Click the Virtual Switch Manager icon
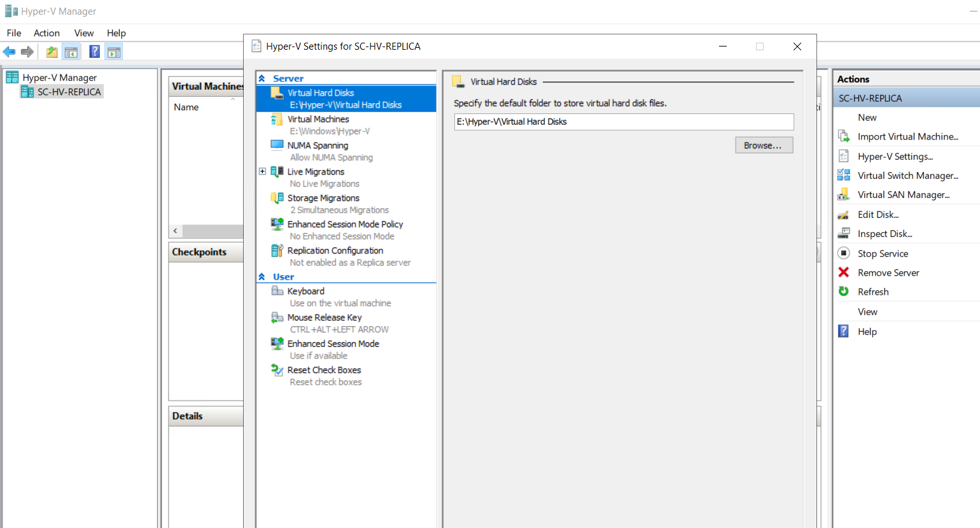Viewport: 980px width, 528px height. coord(844,175)
